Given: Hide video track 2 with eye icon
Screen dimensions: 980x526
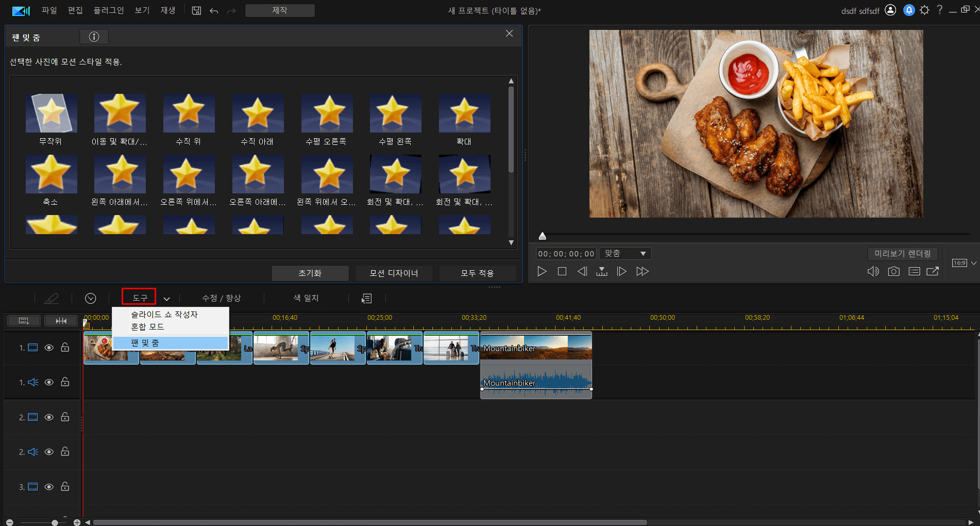Looking at the screenshot, I should (49, 417).
